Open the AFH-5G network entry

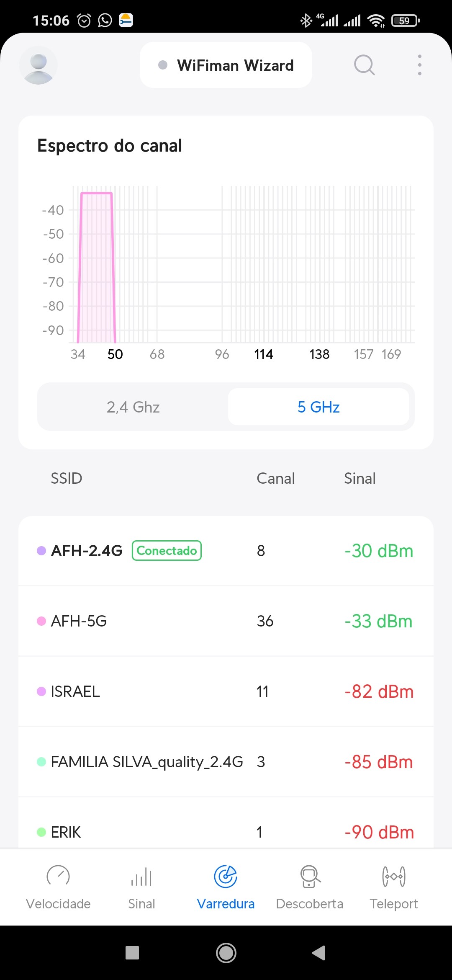pos(226,621)
